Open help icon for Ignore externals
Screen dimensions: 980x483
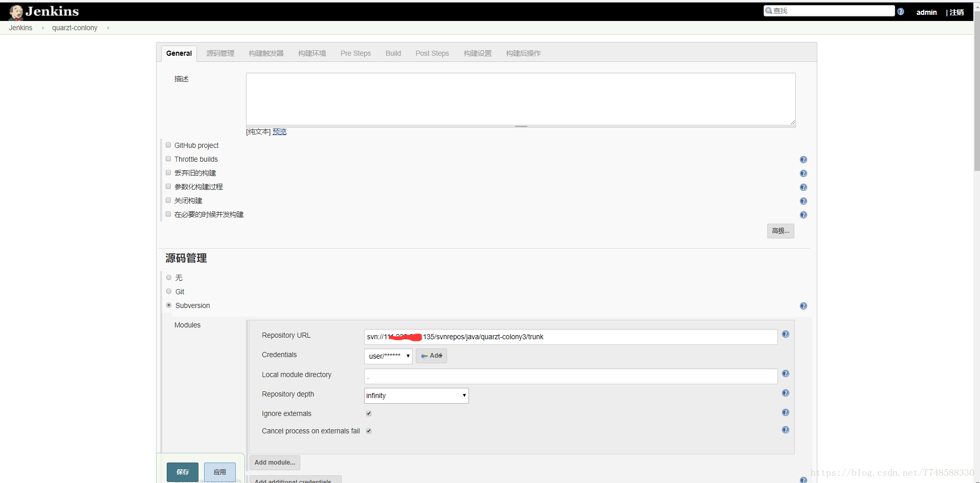pos(786,412)
